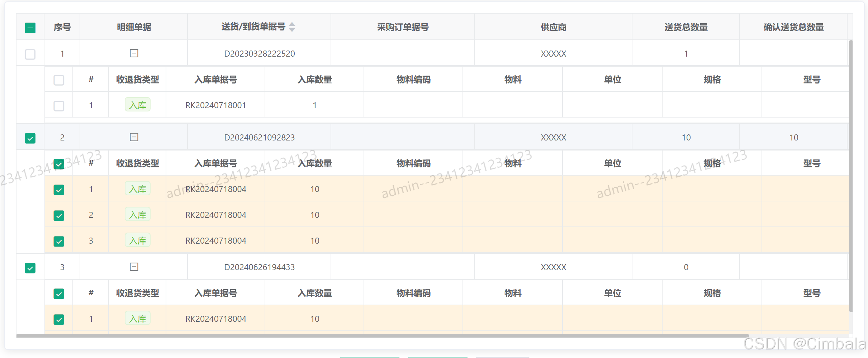Click 入库 tag in sub-row 2 of D20240621092823
This screenshot has width=868, height=358.
138,215
